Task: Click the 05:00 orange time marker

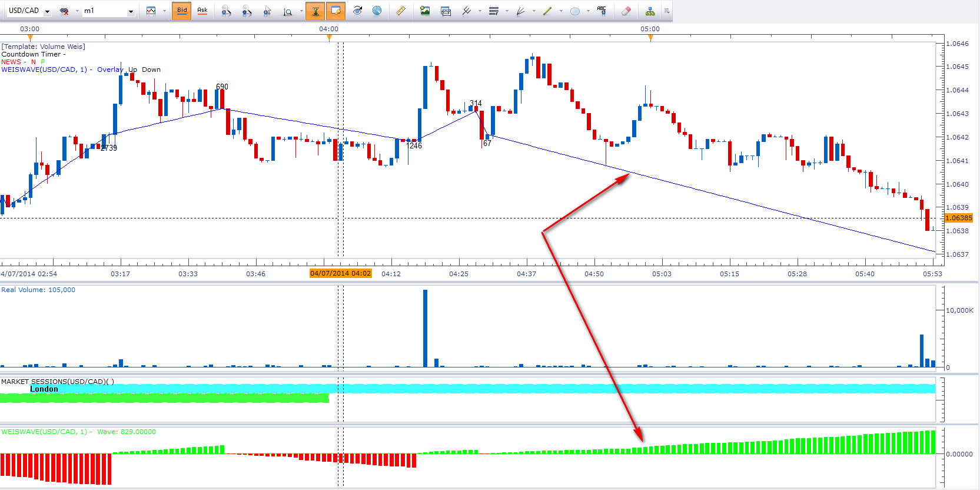Action: [x=650, y=38]
